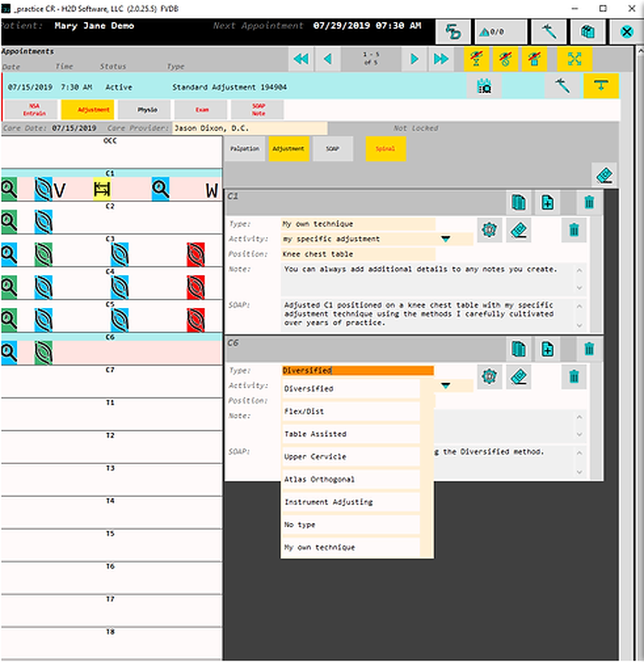Open C1 adjustment settings gear
Viewport: 644px width, 662px height.
489,230
